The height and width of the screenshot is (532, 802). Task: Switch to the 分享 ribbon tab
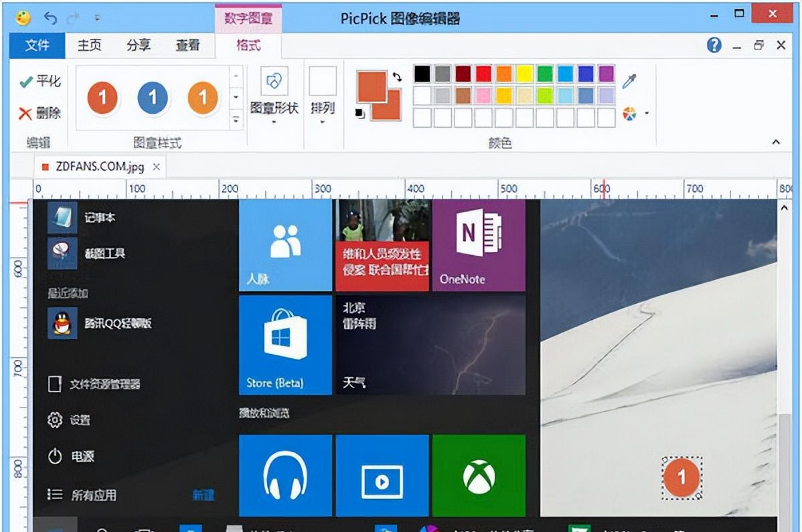(x=139, y=46)
